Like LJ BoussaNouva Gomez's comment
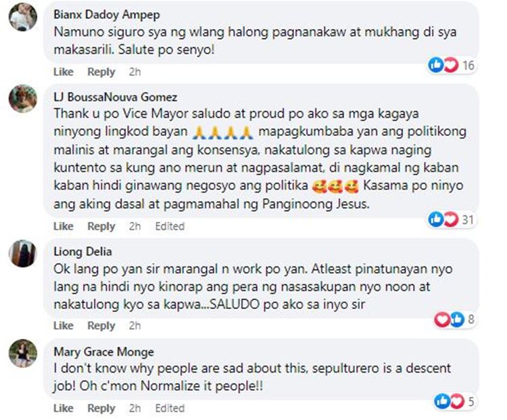Image resolution: width=507 pixels, height=420 pixels. (64, 226)
